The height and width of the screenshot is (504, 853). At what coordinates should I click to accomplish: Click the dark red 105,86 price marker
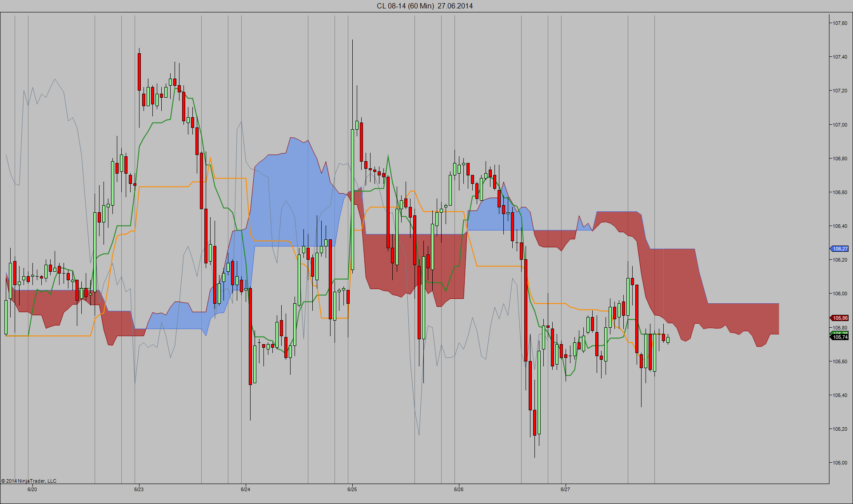click(840, 318)
